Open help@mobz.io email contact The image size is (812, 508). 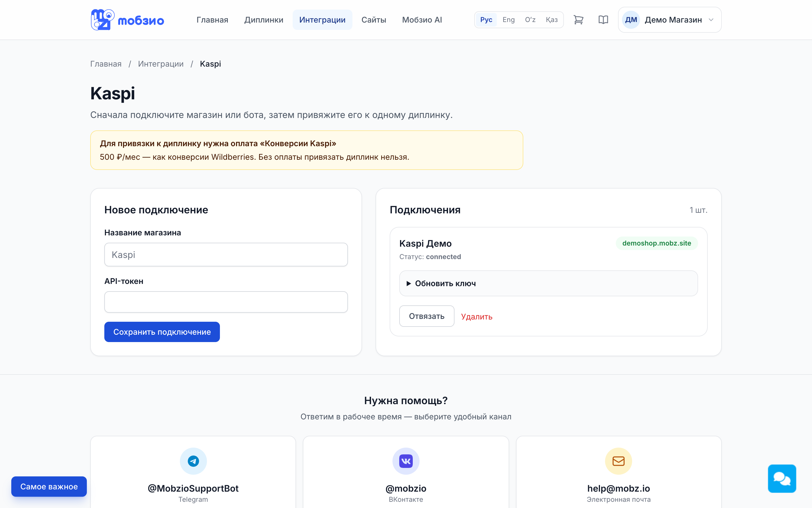(618, 488)
